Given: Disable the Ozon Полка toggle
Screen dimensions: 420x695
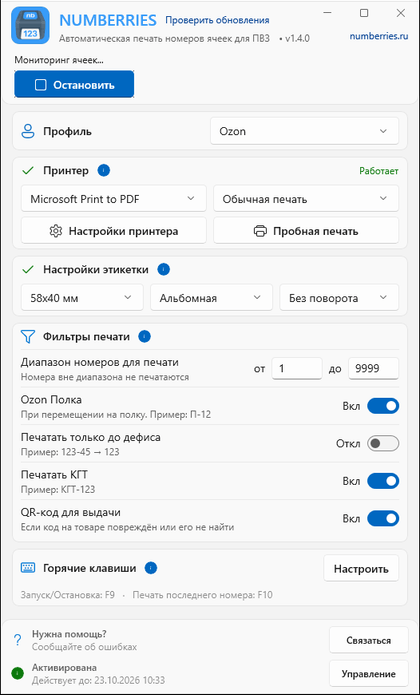Looking at the screenshot, I should pyautogui.click(x=383, y=406).
